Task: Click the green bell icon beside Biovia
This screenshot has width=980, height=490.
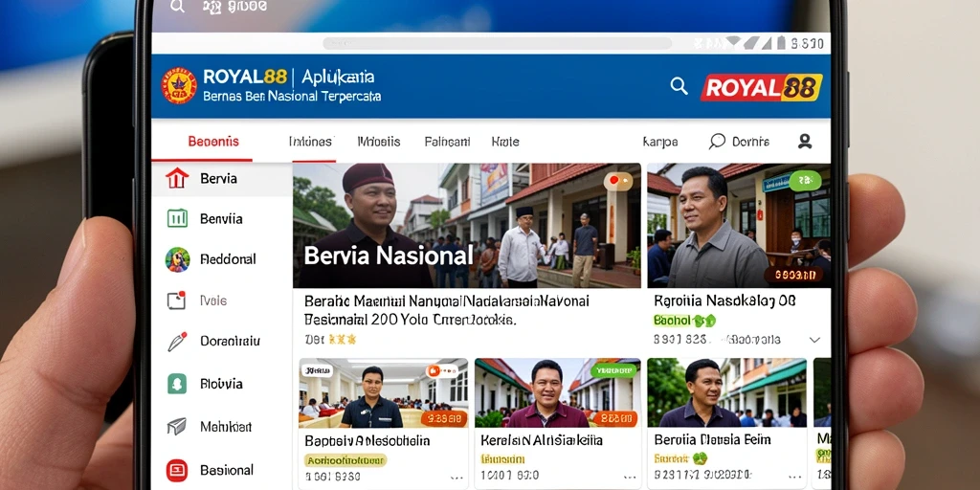Action: (x=177, y=383)
